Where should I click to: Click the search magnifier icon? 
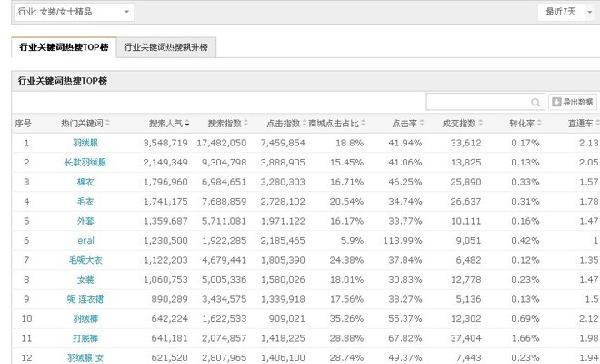click(535, 102)
